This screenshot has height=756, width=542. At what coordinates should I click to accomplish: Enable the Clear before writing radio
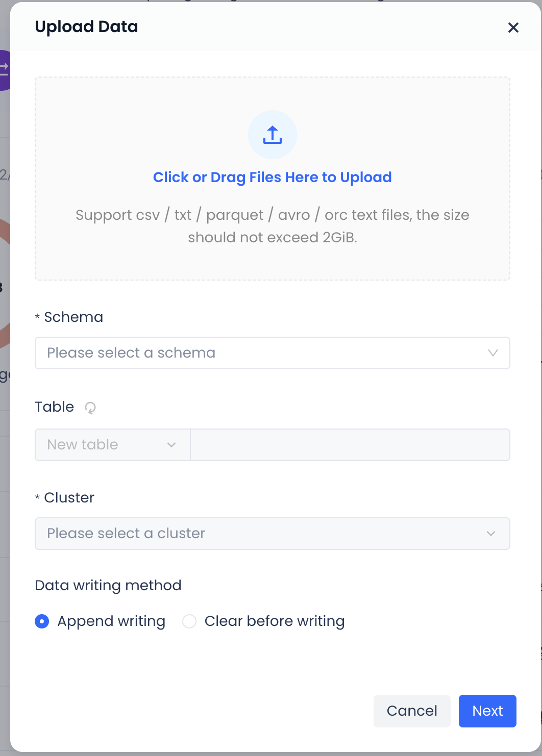click(x=189, y=621)
